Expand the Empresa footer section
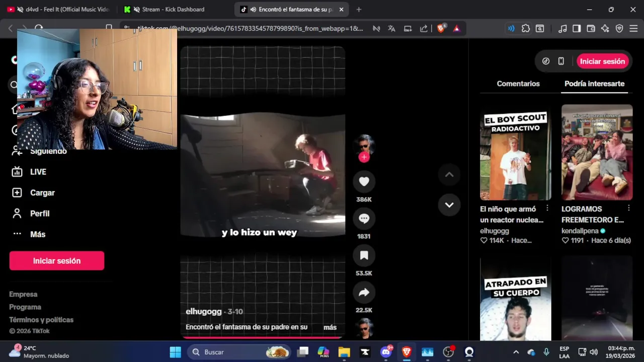This screenshot has height=362, width=644. (23, 294)
